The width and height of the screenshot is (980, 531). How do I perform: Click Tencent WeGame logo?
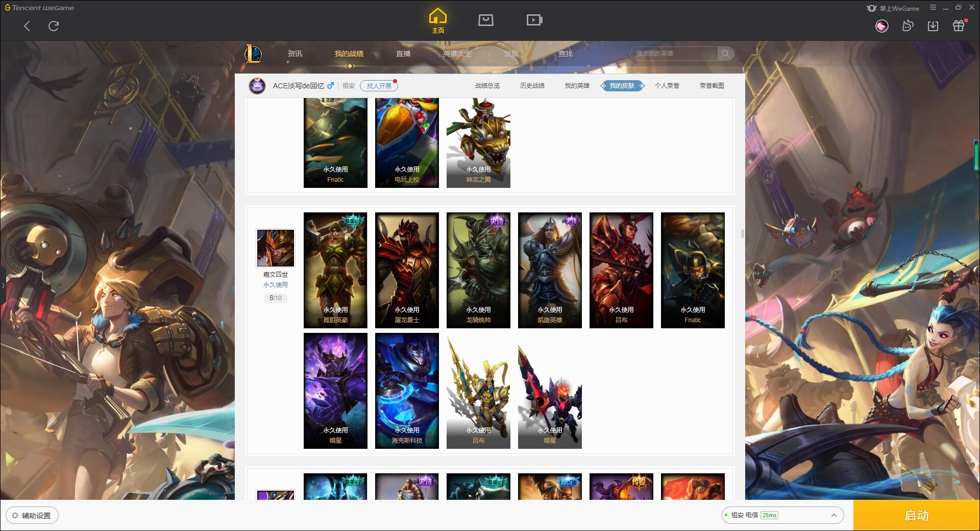[39, 8]
